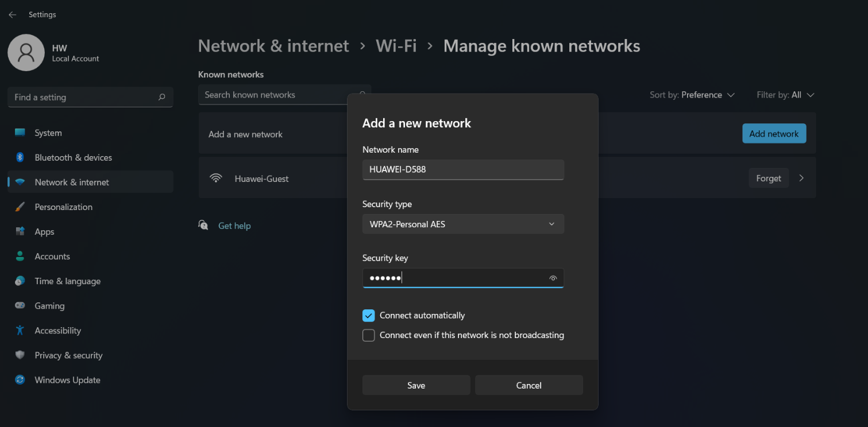Image resolution: width=868 pixels, height=427 pixels.
Task: Click the Manage known networks heading
Action: pyautogui.click(x=542, y=46)
